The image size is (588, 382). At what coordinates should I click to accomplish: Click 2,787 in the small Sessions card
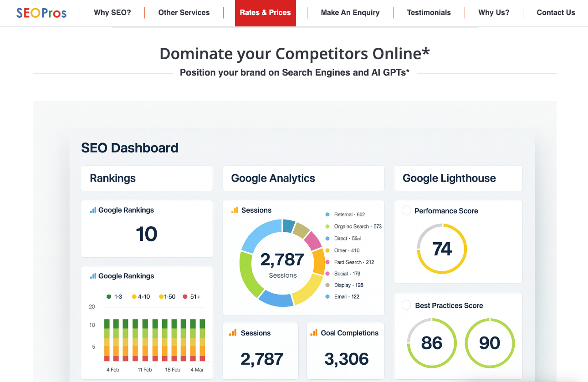[262, 359]
